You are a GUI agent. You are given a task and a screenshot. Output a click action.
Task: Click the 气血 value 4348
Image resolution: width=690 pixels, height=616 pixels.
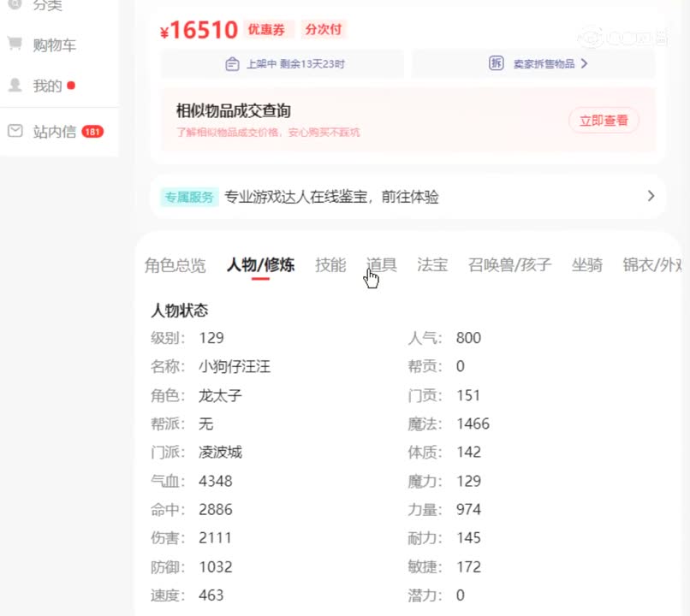tap(215, 481)
